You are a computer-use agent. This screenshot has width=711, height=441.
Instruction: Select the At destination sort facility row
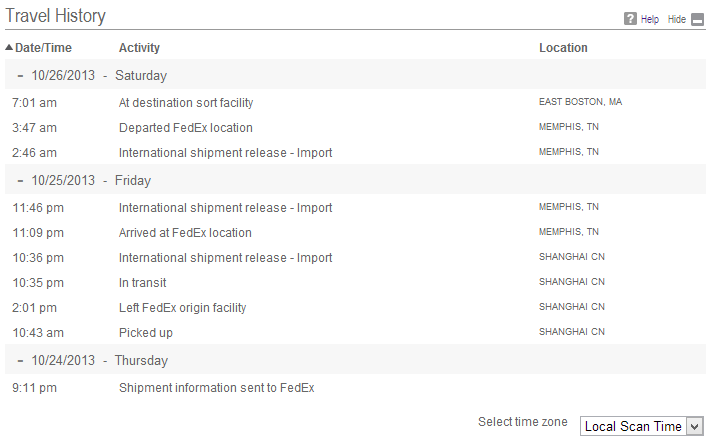(x=186, y=102)
